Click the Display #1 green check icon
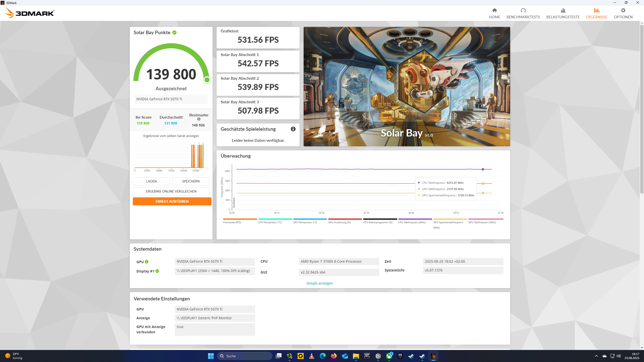Image resolution: width=644 pixels, height=362 pixels. pos(157,271)
